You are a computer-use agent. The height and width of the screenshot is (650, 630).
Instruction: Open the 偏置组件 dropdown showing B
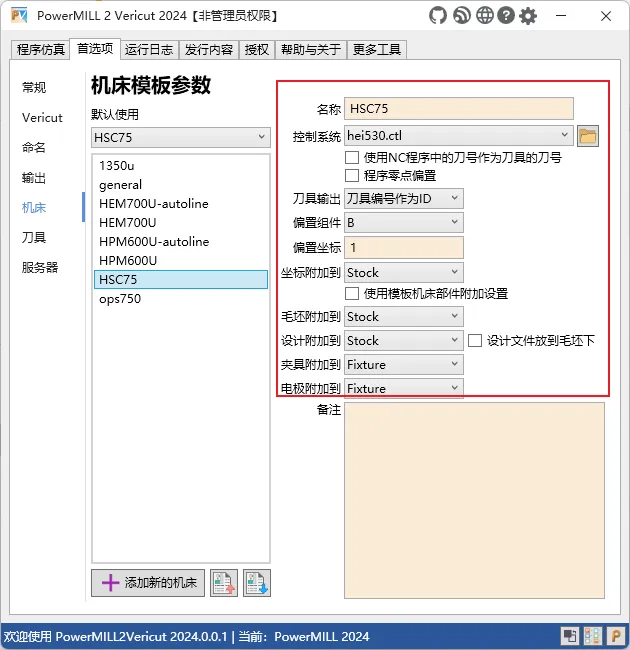tap(404, 223)
